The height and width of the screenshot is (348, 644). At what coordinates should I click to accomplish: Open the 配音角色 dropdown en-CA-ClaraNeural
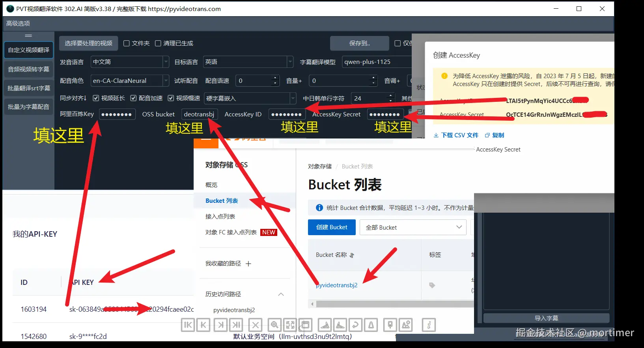(x=130, y=81)
